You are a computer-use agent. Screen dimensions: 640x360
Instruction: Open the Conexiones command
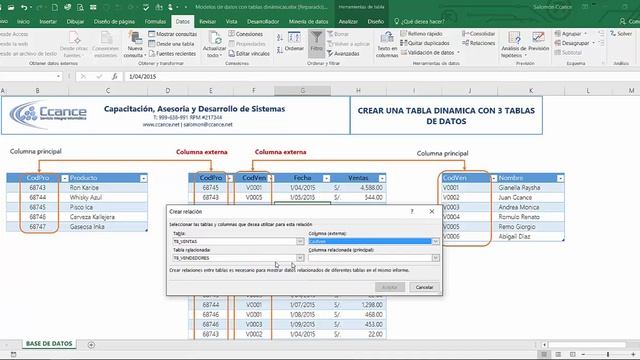pyautogui.click(x=246, y=34)
